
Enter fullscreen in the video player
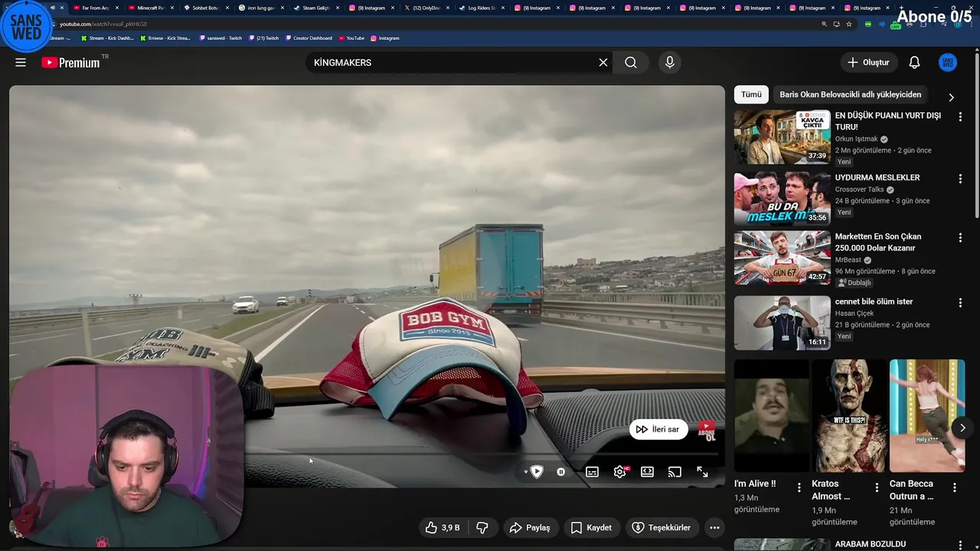tap(702, 472)
